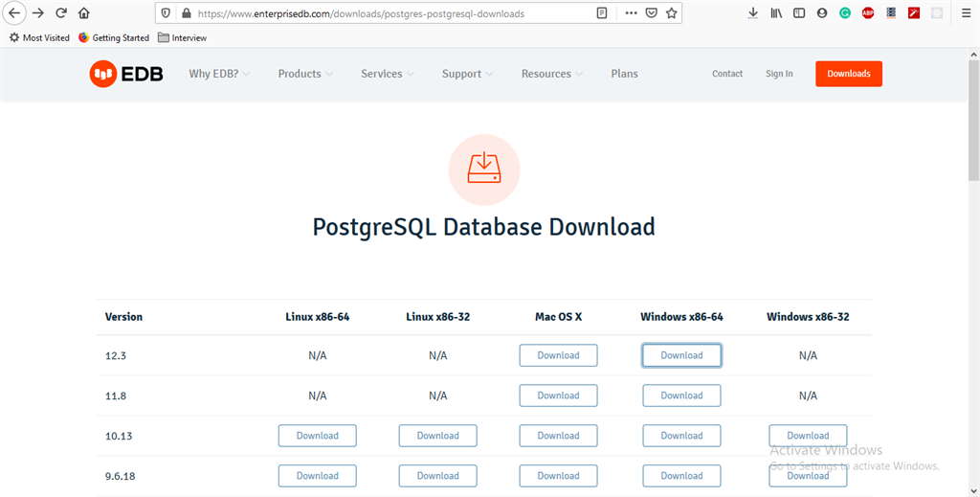This screenshot has height=497, width=980.
Task: Expand the Products dropdown menu
Action: pyautogui.click(x=305, y=74)
